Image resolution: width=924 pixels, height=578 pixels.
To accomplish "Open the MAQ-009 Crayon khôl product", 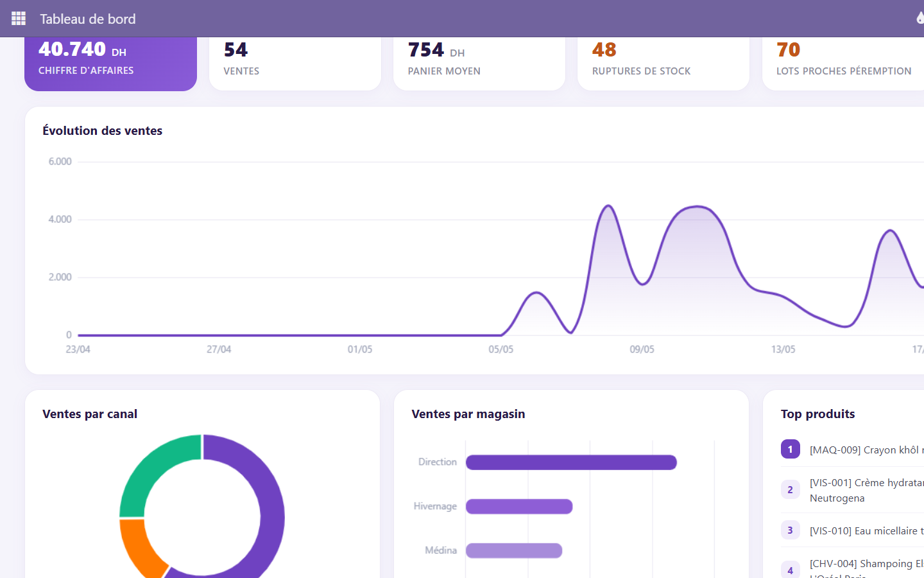I will coord(867,450).
